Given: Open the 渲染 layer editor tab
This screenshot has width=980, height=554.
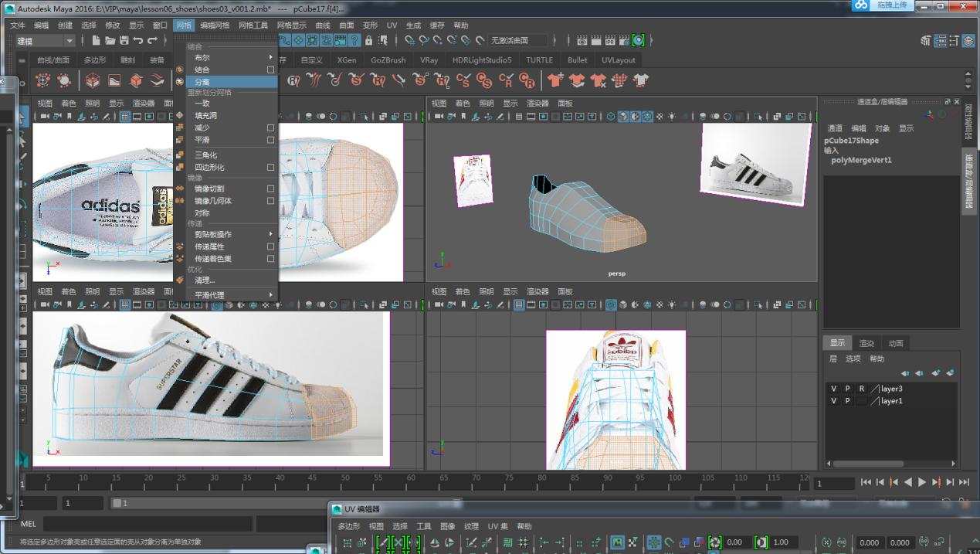Looking at the screenshot, I should pos(866,343).
